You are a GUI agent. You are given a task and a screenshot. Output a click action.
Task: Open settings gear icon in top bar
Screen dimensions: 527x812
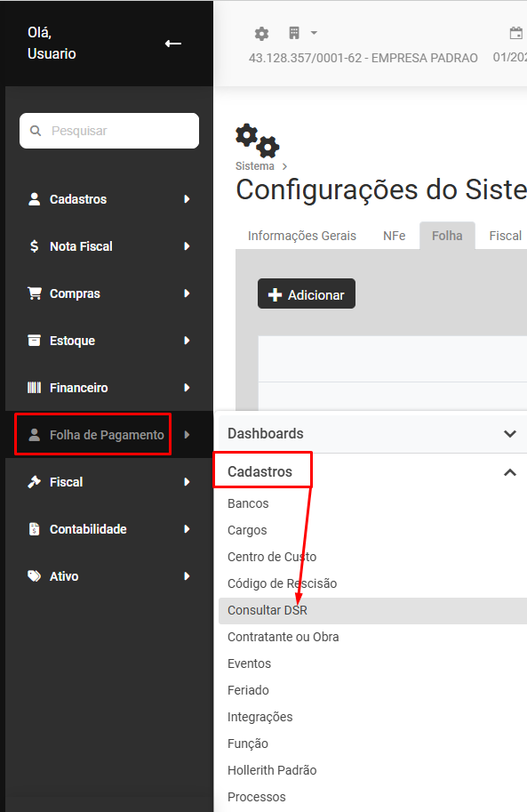point(261,34)
